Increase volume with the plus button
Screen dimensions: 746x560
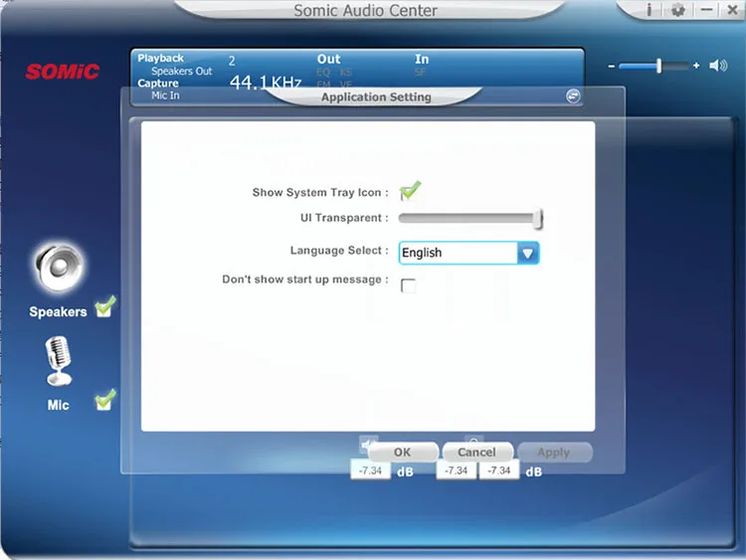click(x=696, y=66)
